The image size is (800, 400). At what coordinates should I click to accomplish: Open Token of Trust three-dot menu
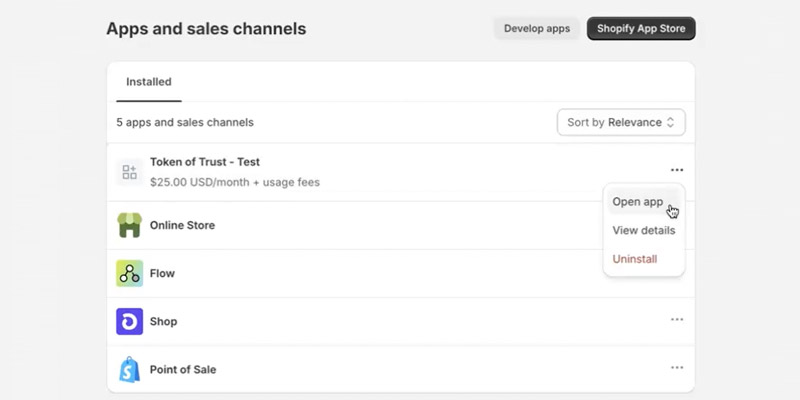point(677,170)
